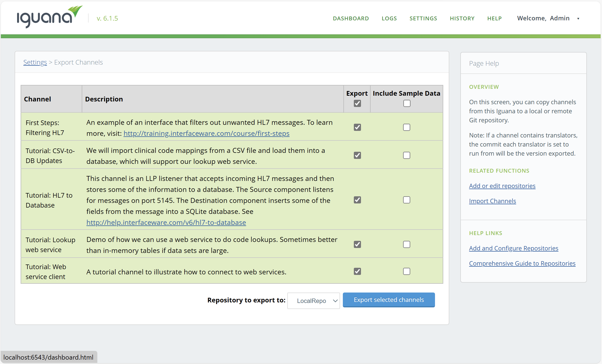Image resolution: width=602 pixels, height=364 pixels.
Task: Click Export selected channels button
Action: point(388,300)
